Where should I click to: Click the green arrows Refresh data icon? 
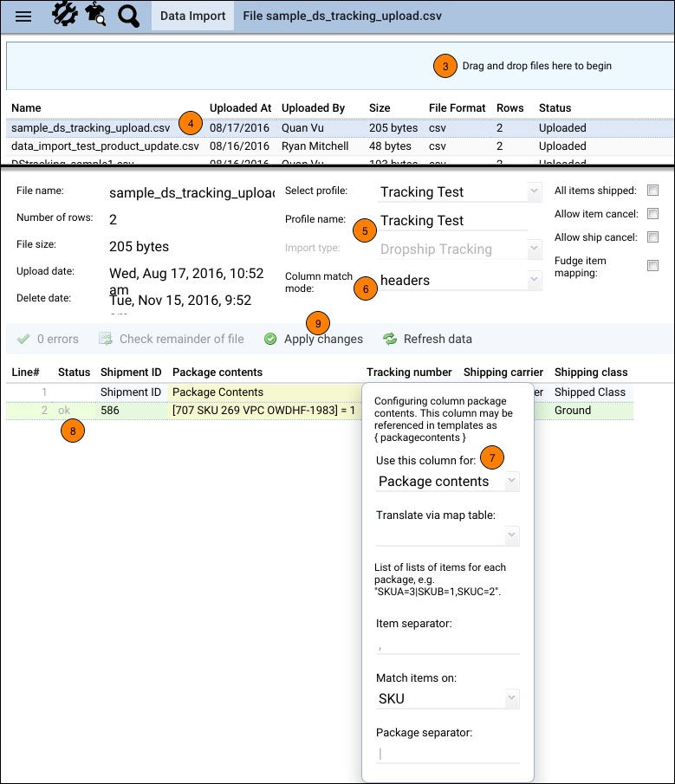[390, 339]
